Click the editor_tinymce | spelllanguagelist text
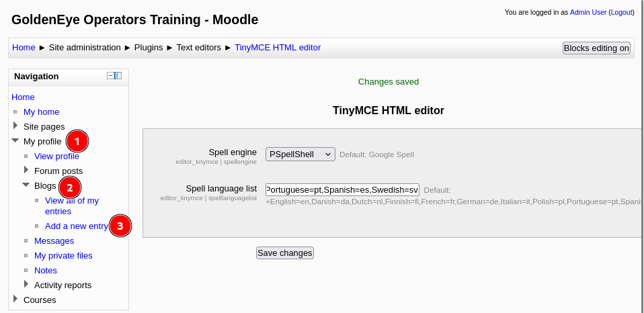The height and width of the screenshot is (313, 644). tap(208, 198)
